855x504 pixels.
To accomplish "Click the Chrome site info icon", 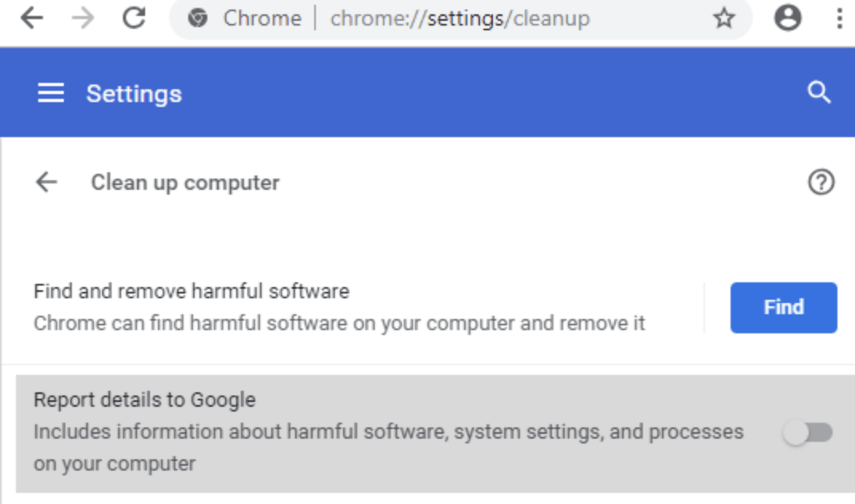I will pyautogui.click(x=198, y=18).
